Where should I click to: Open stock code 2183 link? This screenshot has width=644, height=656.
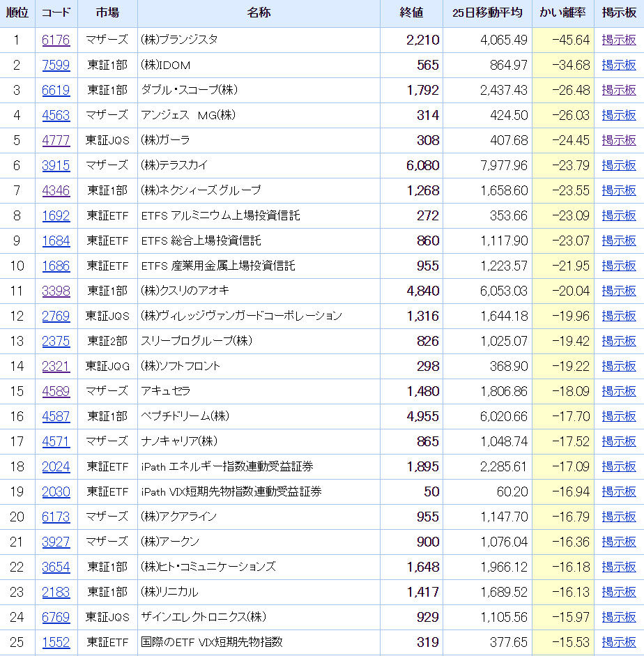click(x=56, y=593)
